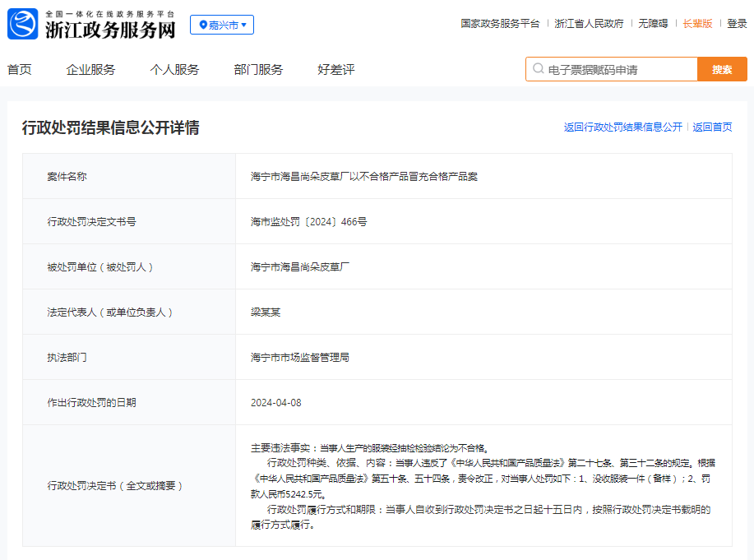754x560 pixels.
Task: Open the 首页 menu item
Action: [19, 70]
